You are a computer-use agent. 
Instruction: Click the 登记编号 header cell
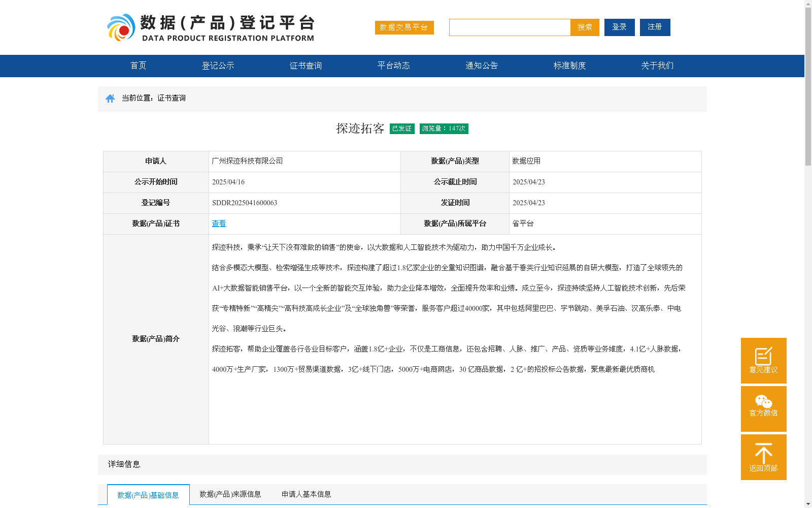(x=156, y=203)
